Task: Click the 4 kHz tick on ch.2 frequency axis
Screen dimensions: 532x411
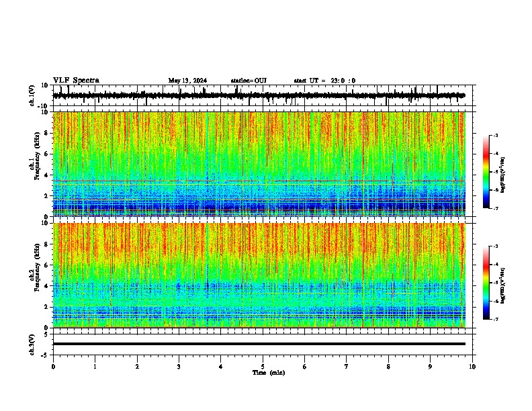Action: click(x=46, y=286)
